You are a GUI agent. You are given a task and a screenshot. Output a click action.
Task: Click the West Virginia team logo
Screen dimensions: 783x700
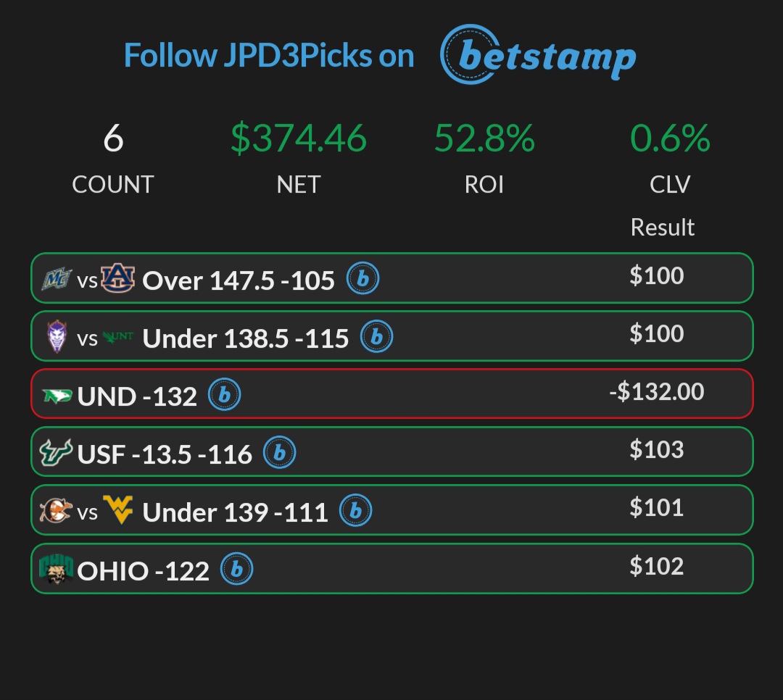click(x=118, y=511)
